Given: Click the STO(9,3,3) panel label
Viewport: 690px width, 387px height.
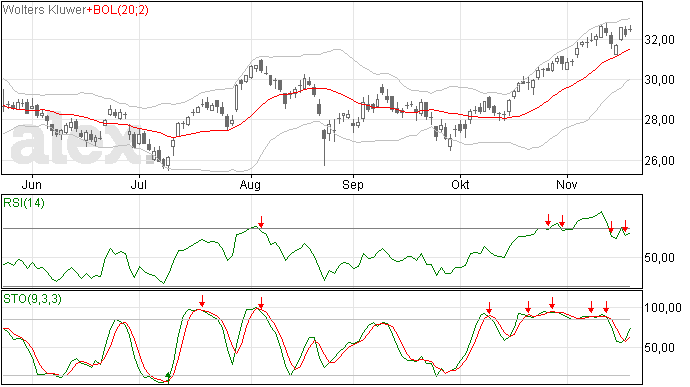Looking at the screenshot, I should coord(32,299).
